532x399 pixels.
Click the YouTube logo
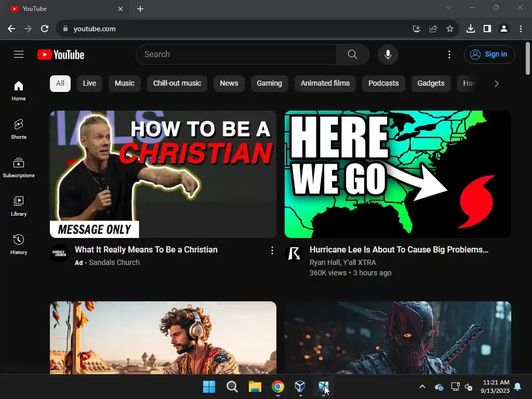pyautogui.click(x=61, y=55)
